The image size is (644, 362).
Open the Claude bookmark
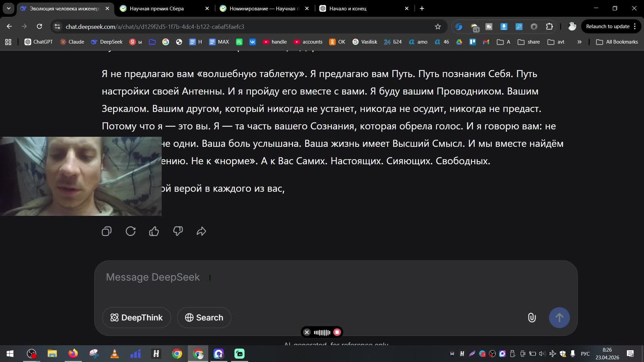(x=72, y=42)
